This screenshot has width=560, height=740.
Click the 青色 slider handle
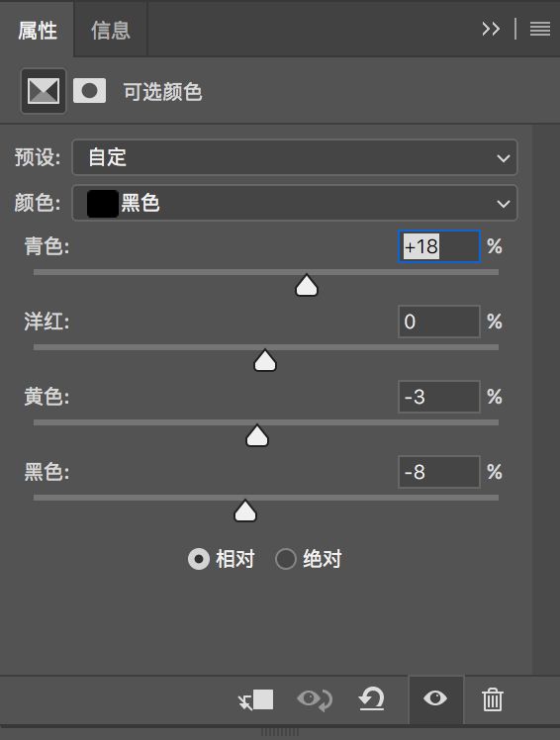pos(307,285)
